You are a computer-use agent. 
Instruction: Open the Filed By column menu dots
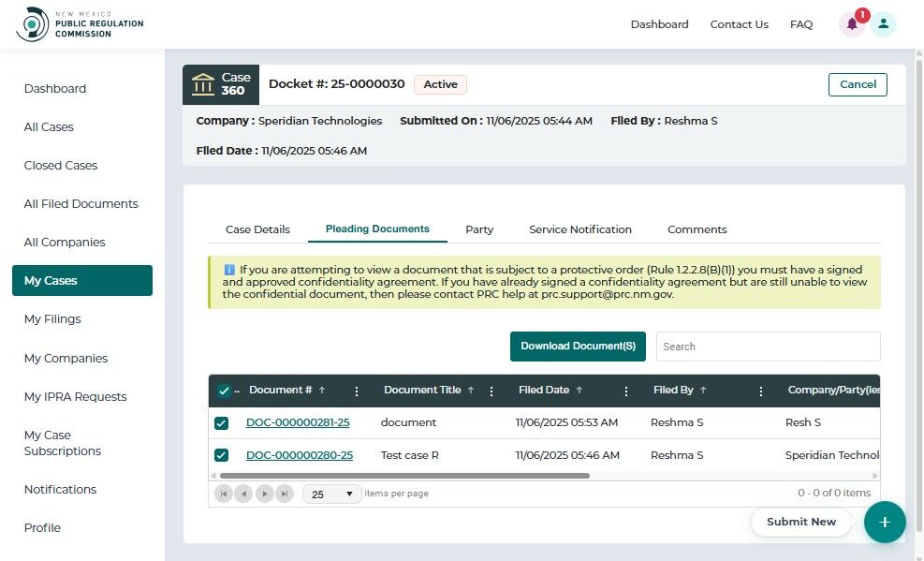(x=761, y=391)
